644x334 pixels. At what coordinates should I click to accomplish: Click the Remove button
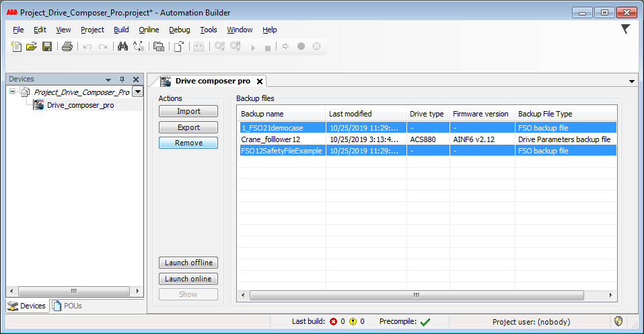pos(188,143)
